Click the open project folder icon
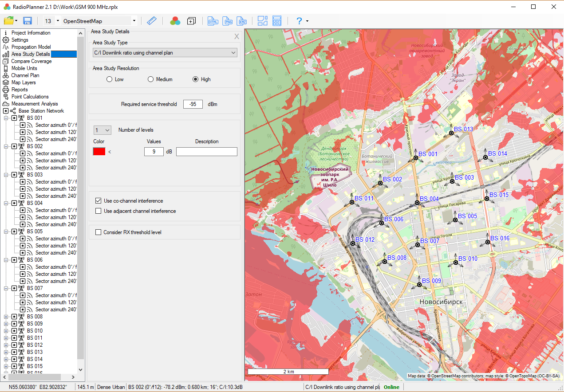The height and width of the screenshot is (392, 564). click(8, 21)
